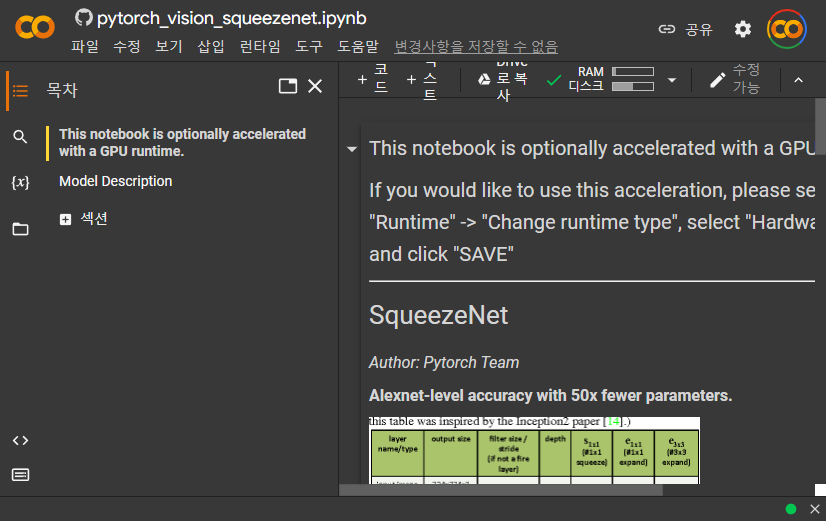This screenshot has width=826, height=521.
Task: Open the 도움말 menu
Action: pyautogui.click(x=358, y=46)
